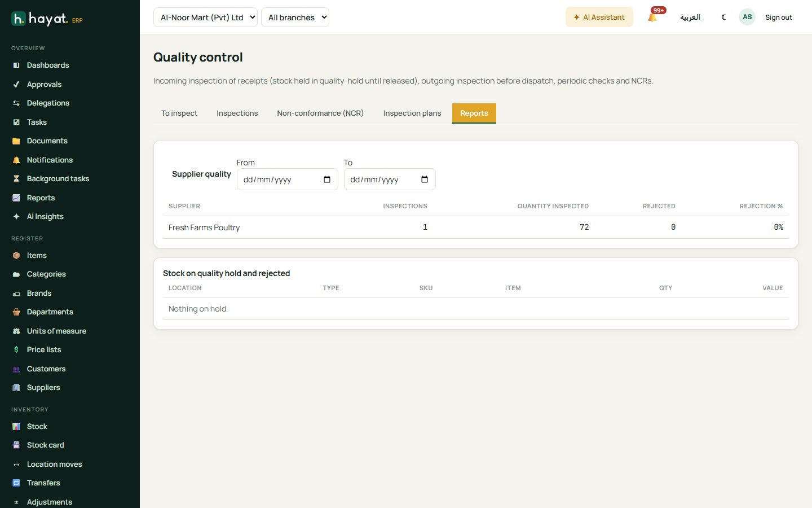
Task: Open Categories in sidebar
Action: click(46, 274)
